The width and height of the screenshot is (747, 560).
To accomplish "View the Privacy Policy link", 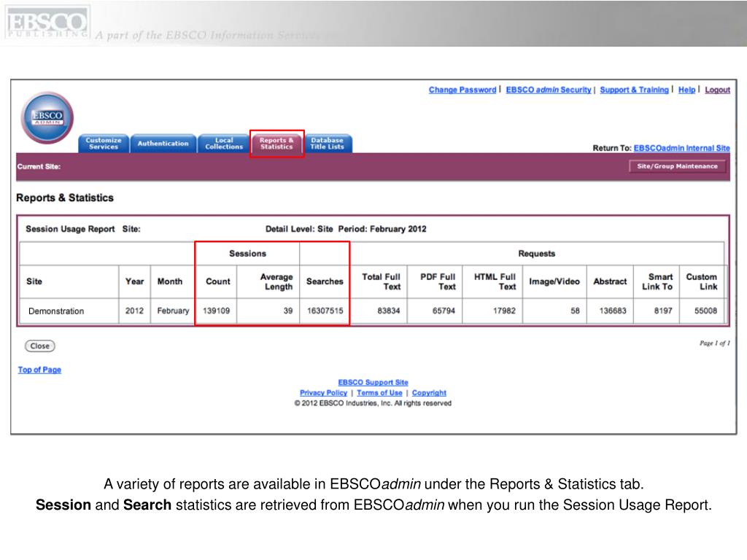I will click(323, 393).
